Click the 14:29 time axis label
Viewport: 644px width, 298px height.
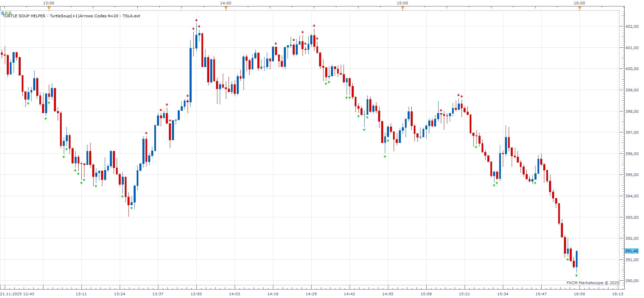coord(311,294)
